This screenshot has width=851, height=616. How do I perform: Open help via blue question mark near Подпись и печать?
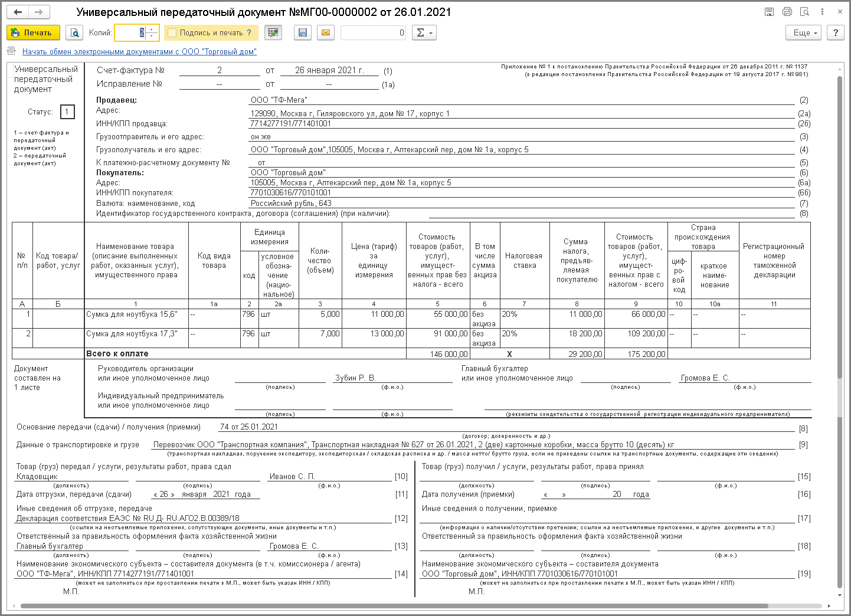[x=249, y=33]
